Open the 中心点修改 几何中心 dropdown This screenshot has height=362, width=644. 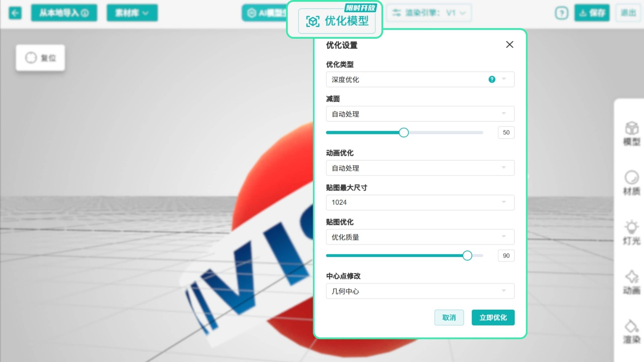pyautogui.click(x=420, y=291)
